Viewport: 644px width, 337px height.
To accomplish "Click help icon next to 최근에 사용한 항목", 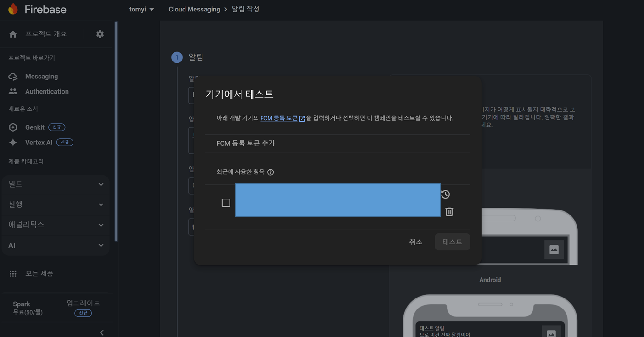I will 270,172.
